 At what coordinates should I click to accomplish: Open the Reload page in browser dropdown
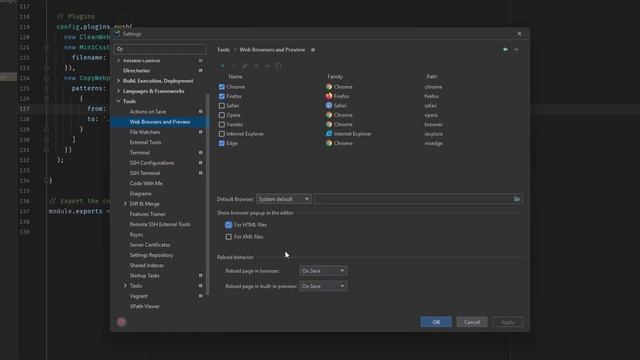pyautogui.click(x=323, y=271)
